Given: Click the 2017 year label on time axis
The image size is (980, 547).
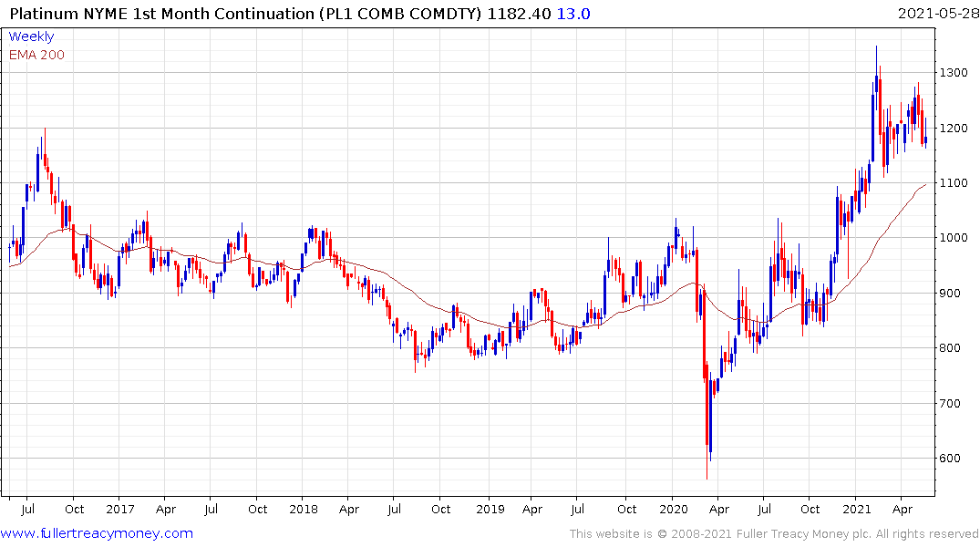Looking at the screenshot, I should click(120, 509).
